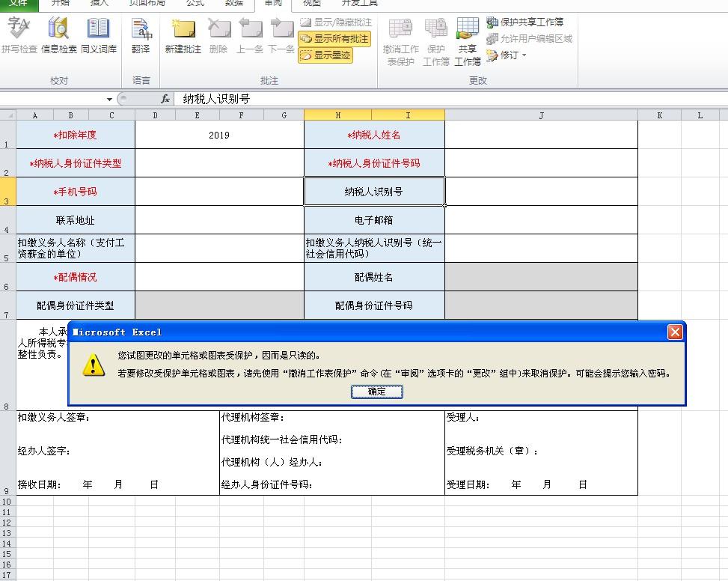
Task: Click 允许用户编辑区域 option
Action: pos(529,38)
